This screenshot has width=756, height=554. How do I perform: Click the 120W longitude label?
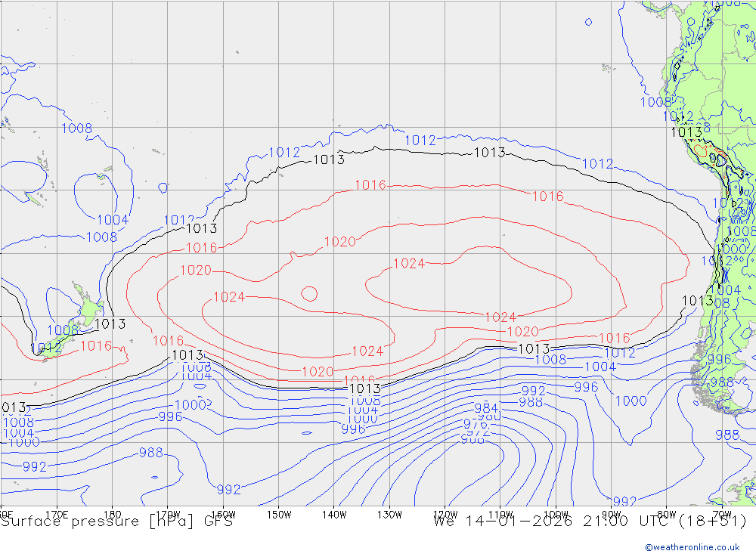pyautogui.click(x=445, y=515)
